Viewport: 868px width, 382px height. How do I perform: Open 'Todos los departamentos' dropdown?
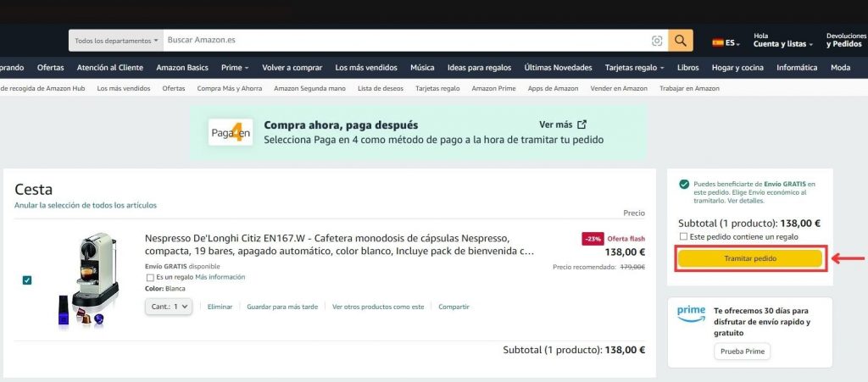click(116, 41)
